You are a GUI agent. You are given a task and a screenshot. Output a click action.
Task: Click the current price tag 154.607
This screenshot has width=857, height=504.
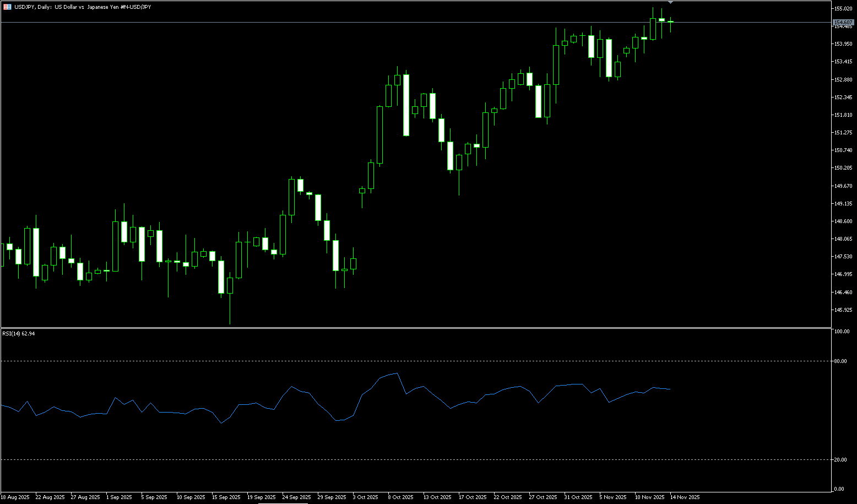click(x=843, y=23)
